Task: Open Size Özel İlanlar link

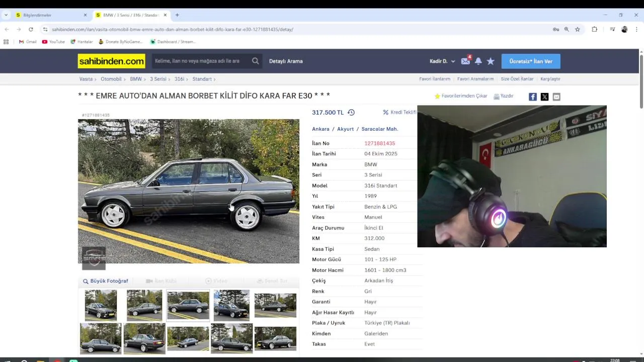Action: (x=517, y=79)
